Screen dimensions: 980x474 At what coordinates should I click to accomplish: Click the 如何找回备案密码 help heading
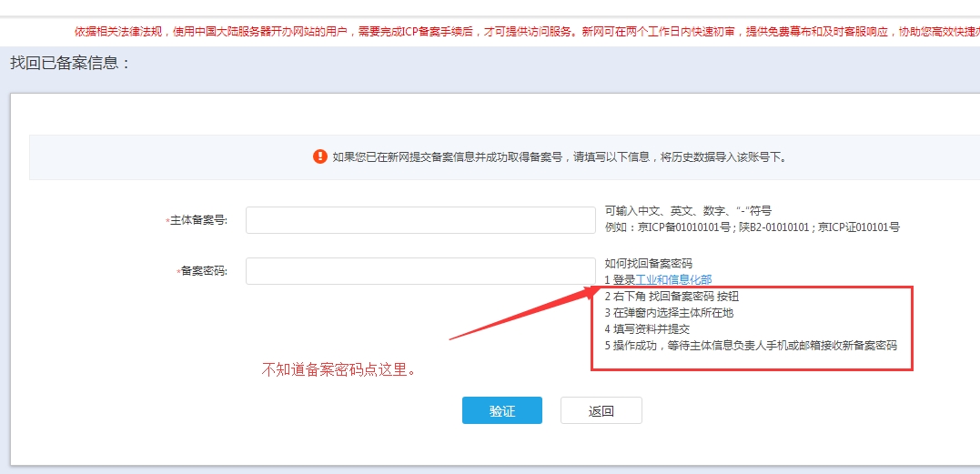(648, 264)
